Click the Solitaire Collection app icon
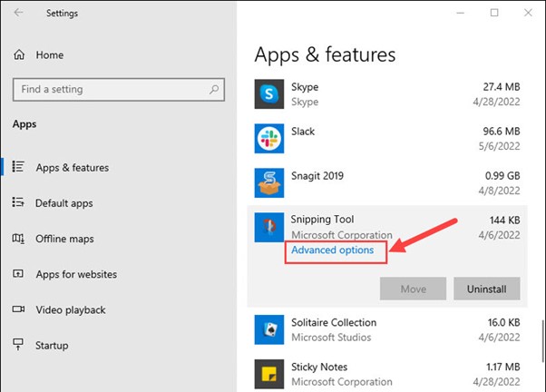This screenshot has height=392, width=546. 268,329
